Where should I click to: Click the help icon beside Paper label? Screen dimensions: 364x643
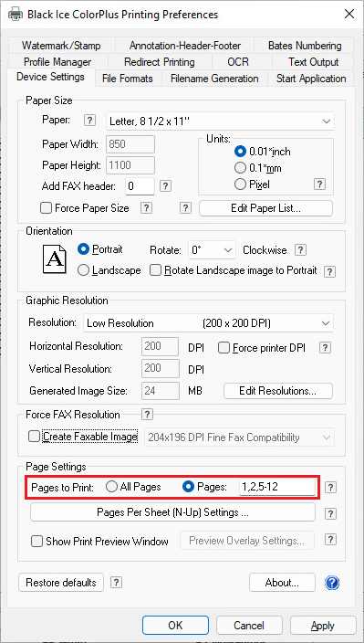(89, 121)
